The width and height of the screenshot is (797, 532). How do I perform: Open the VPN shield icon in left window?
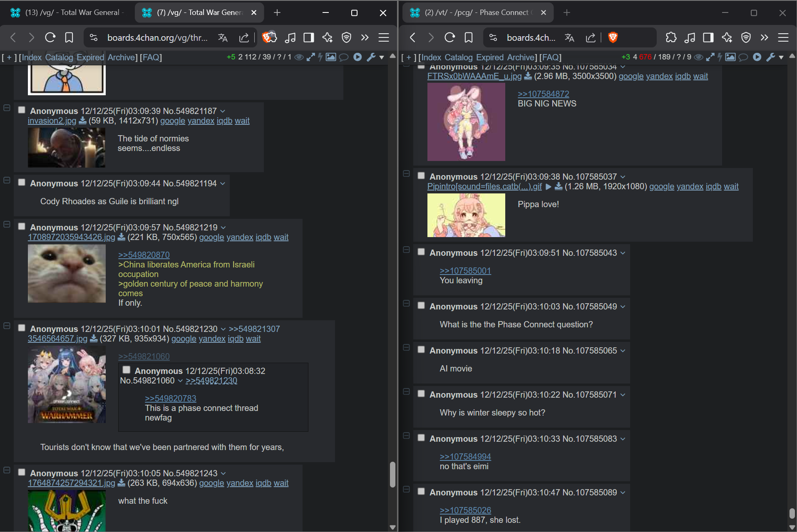point(346,37)
